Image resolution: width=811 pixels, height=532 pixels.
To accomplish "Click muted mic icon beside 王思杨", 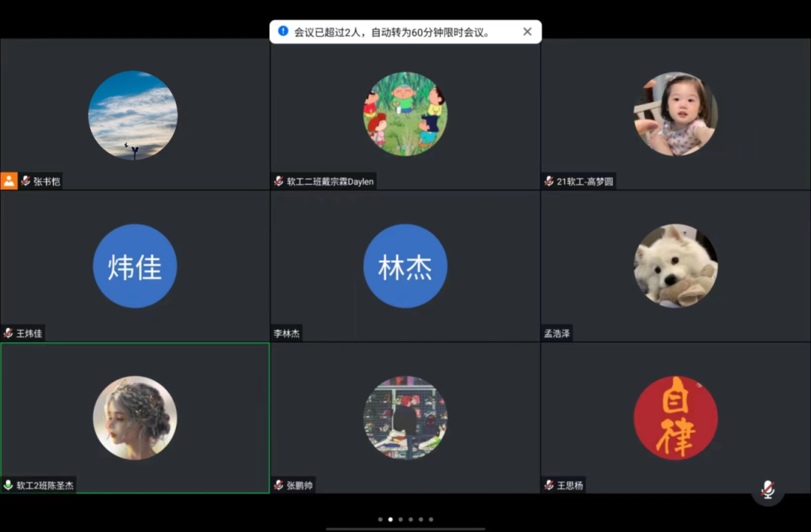I will [x=549, y=485].
